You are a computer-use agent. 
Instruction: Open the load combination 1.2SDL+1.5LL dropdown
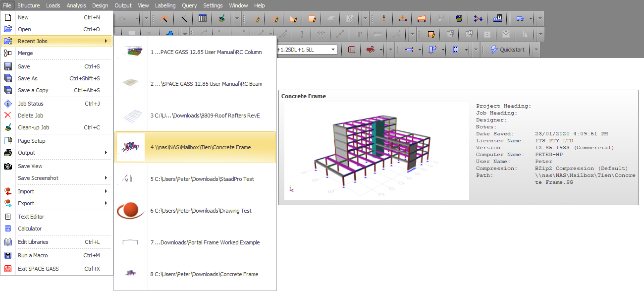(333, 50)
